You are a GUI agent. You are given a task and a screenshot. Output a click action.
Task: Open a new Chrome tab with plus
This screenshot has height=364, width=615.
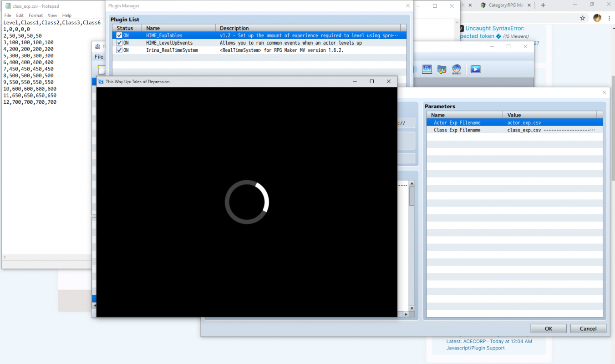pyautogui.click(x=543, y=5)
